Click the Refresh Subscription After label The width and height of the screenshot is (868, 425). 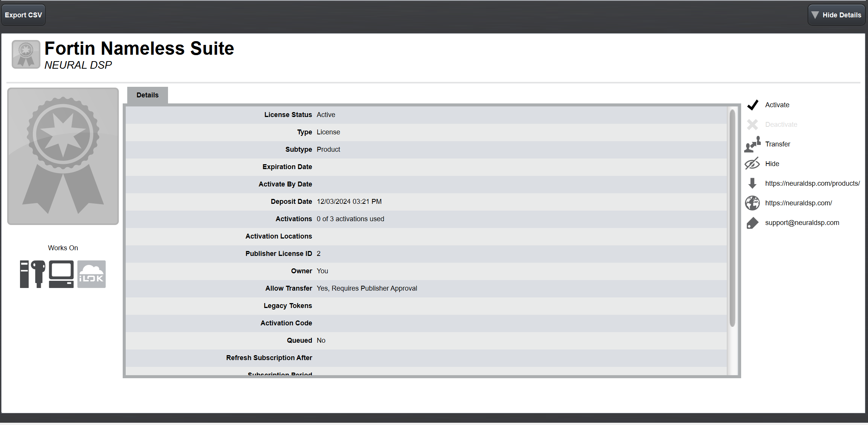coord(269,358)
